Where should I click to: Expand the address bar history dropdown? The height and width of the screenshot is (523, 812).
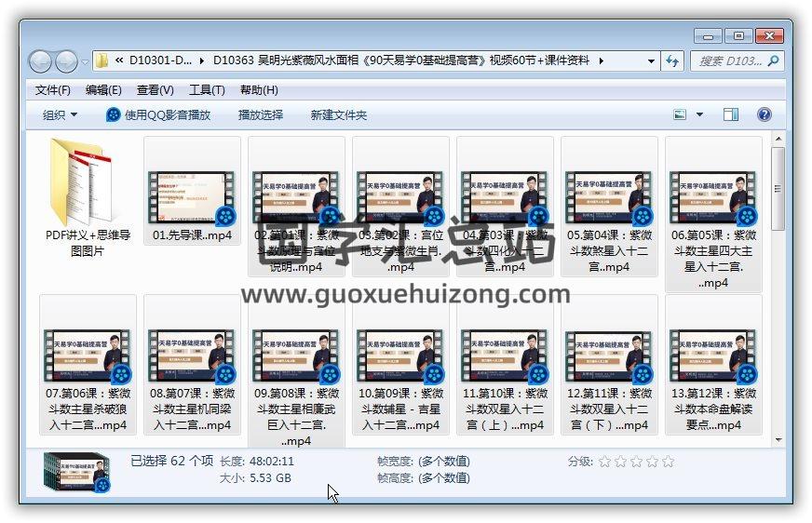tap(651, 61)
